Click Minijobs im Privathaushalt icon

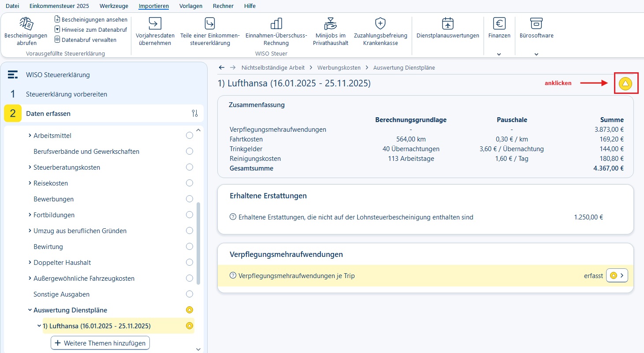pos(331,23)
